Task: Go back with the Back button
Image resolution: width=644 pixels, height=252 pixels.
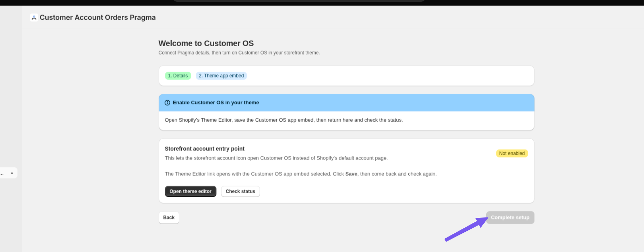Action: [x=169, y=218]
